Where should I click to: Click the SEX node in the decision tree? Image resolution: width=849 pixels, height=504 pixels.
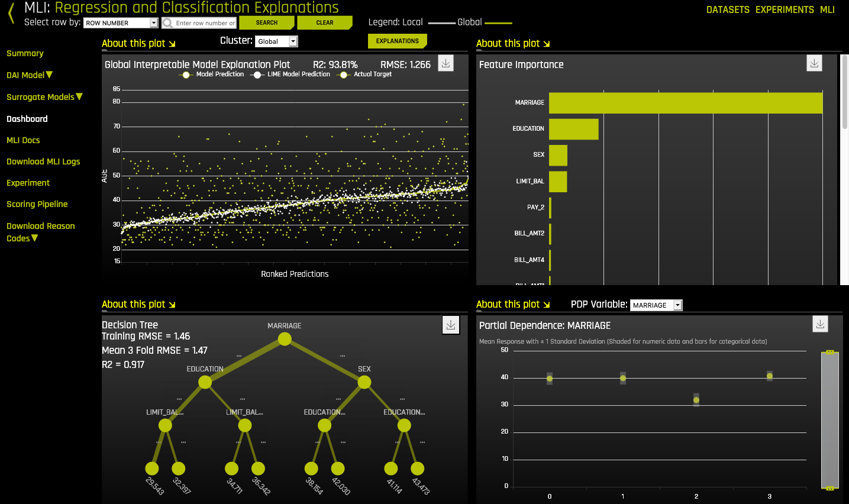[x=364, y=382]
